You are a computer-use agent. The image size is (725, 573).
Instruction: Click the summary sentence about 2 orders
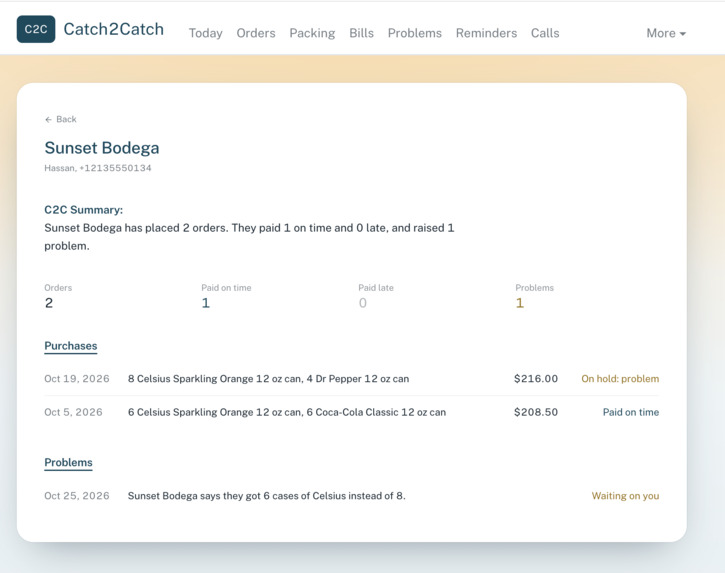pyautogui.click(x=249, y=237)
